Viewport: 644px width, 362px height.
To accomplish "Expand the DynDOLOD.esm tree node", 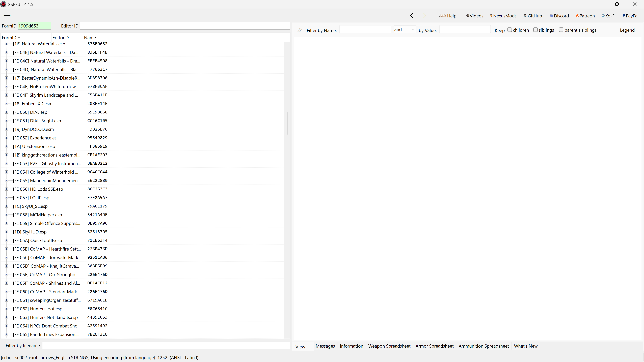I will click(x=7, y=129).
